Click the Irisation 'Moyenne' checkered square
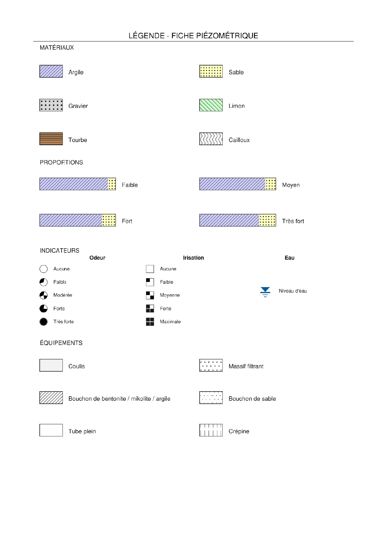The height and width of the screenshot is (555, 392). pos(150,295)
